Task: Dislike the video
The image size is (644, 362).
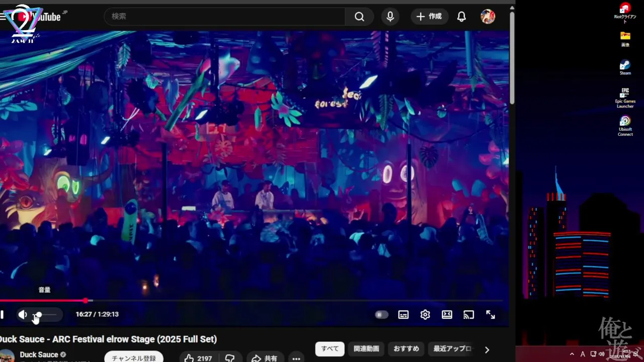Action: [229, 358]
